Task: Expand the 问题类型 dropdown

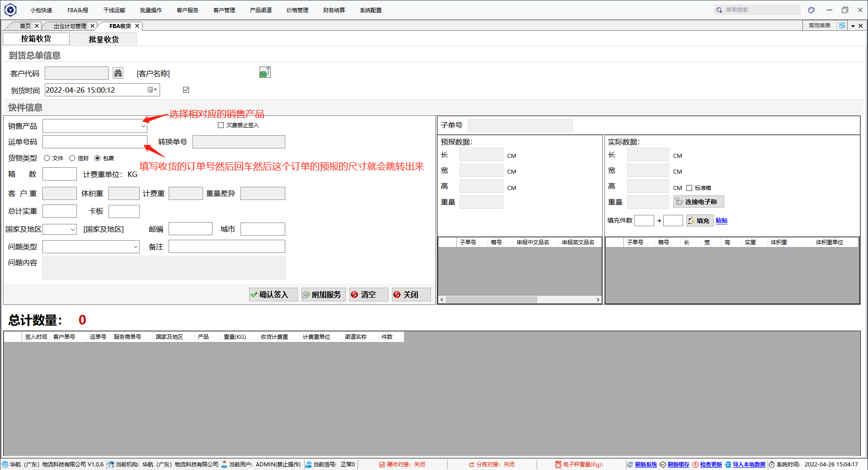Action: coord(135,247)
